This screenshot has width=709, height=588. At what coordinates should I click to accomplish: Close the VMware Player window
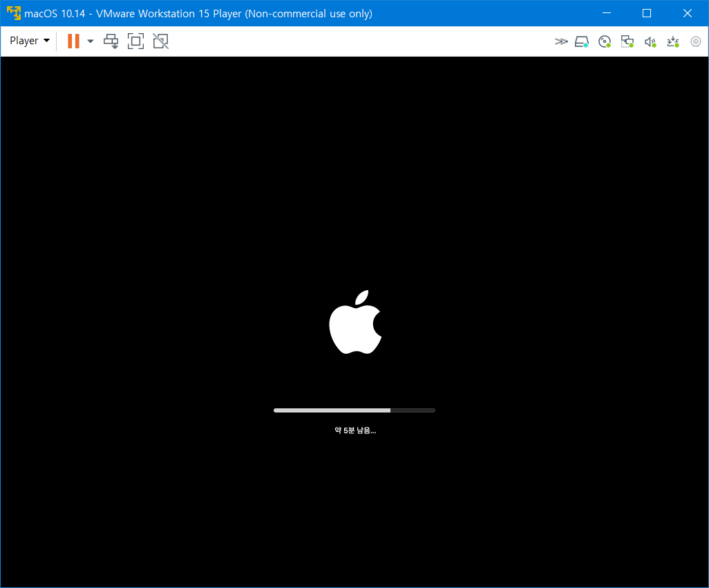pos(688,13)
